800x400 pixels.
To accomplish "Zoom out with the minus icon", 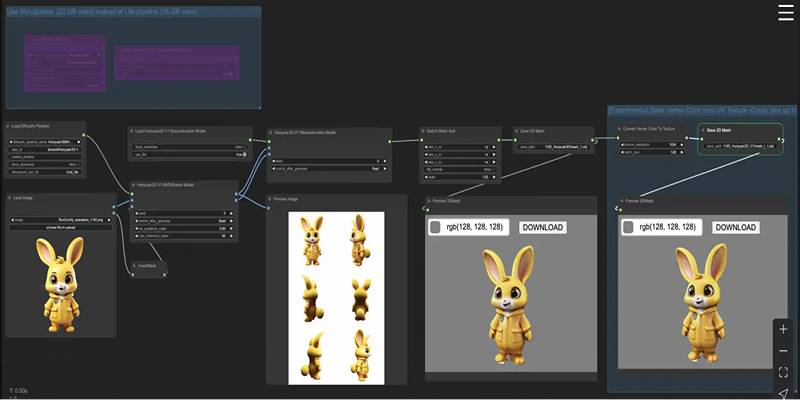I will point(783,351).
